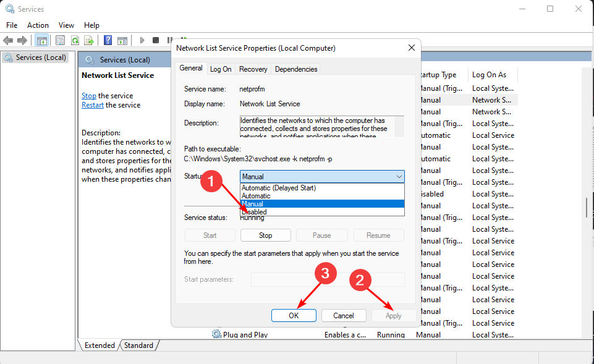Switch to the Standard view tab
Viewport: 594px width, 364px height.
[138, 345]
